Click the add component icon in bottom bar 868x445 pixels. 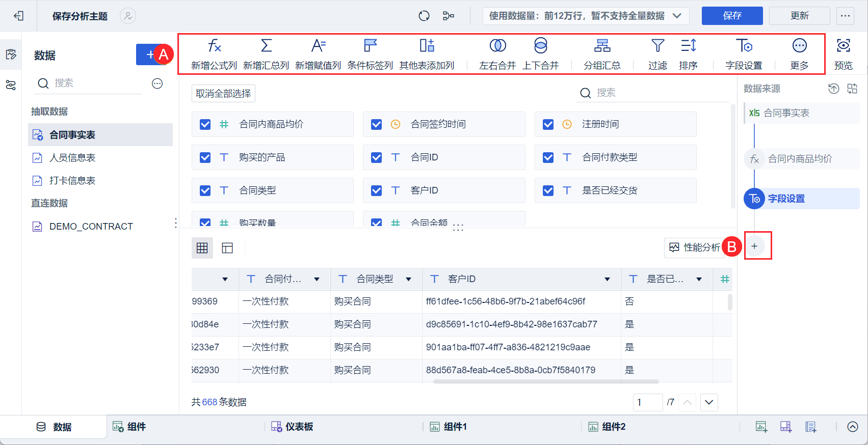(761, 427)
